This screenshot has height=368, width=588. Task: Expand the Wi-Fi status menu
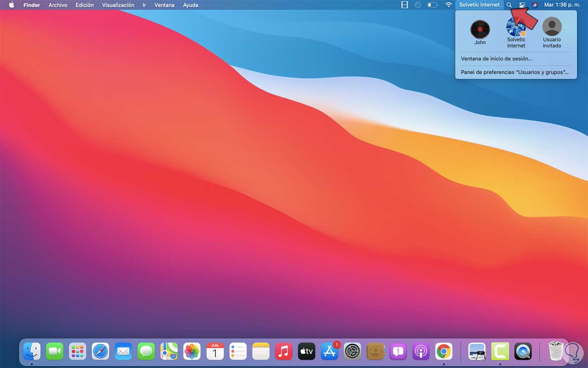[449, 5]
